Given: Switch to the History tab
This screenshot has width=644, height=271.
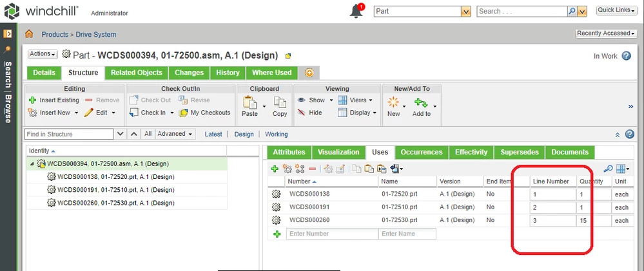Looking at the screenshot, I should pos(228,73).
